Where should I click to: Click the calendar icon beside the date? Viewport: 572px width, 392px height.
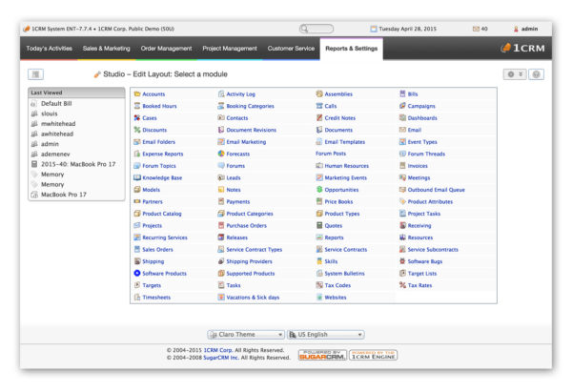click(374, 29)
